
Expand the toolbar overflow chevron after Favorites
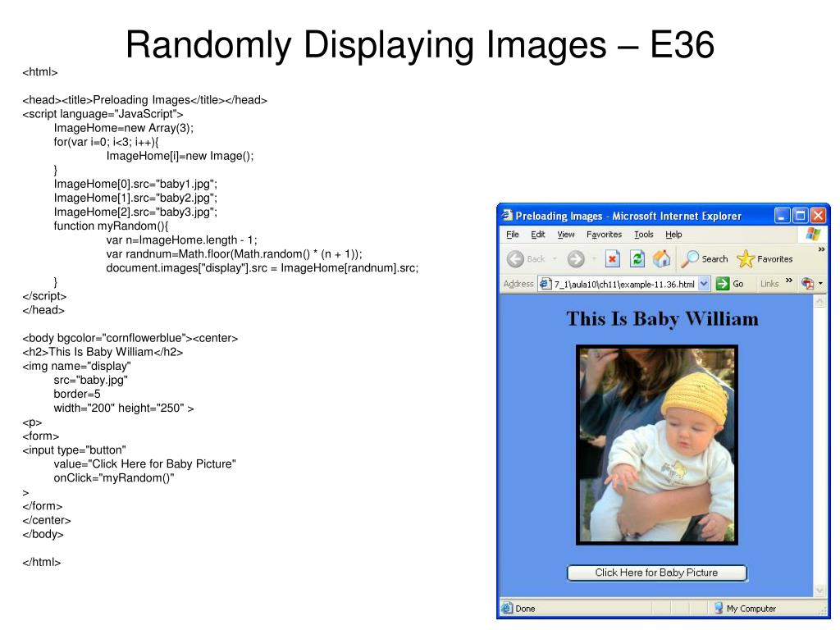(x=821, y=249)
